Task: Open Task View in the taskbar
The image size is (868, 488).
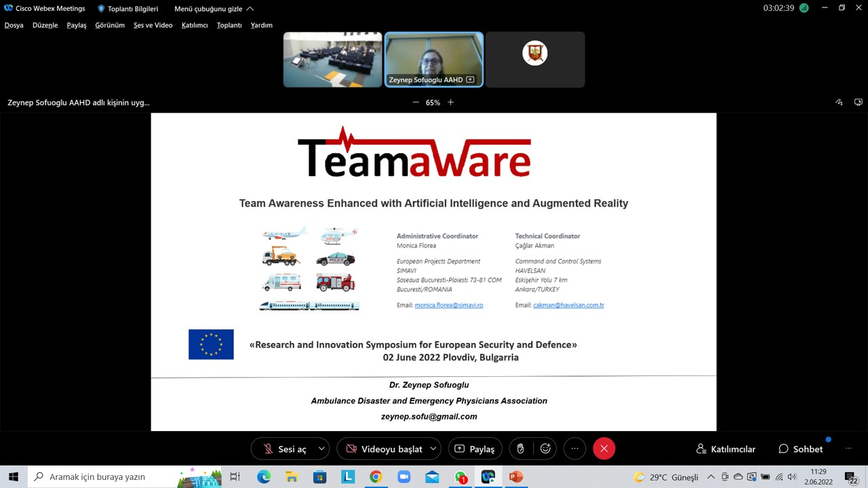Action: pos(235,477)
